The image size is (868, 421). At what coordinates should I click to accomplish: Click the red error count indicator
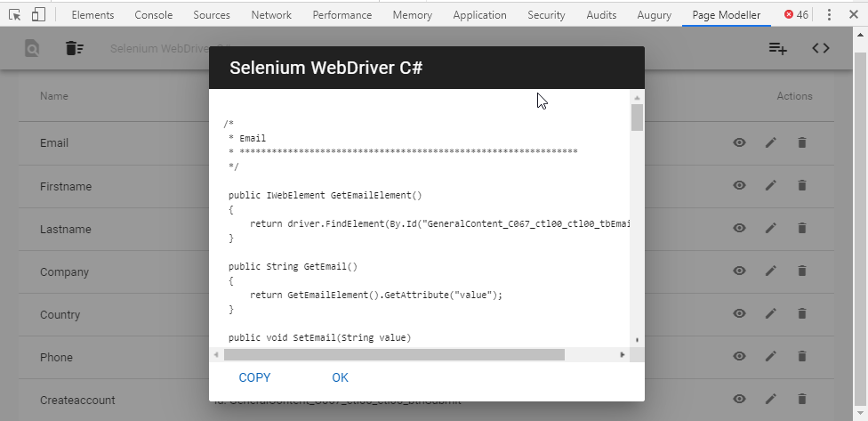[796, 15]
